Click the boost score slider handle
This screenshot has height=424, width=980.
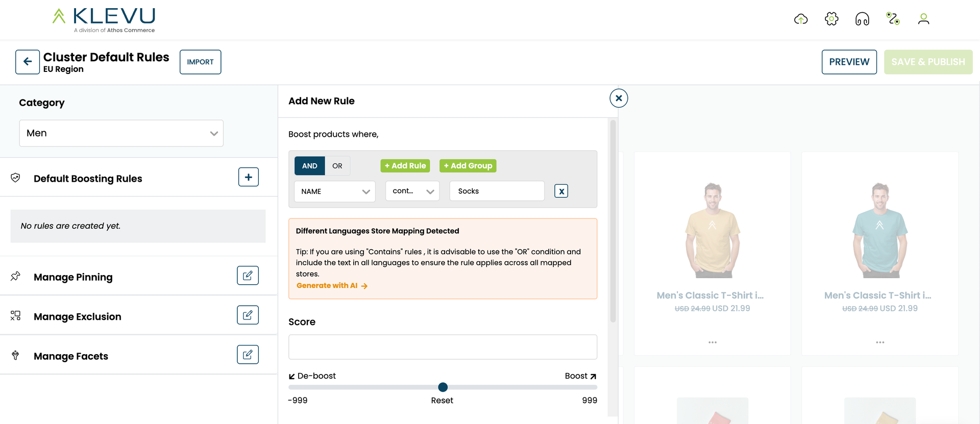pos(443,387)
